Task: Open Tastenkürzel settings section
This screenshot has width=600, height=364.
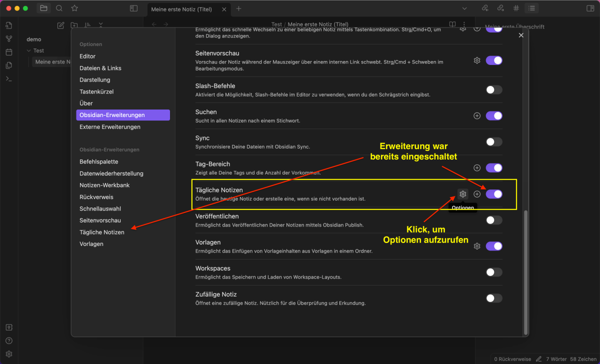Action: 96,91
